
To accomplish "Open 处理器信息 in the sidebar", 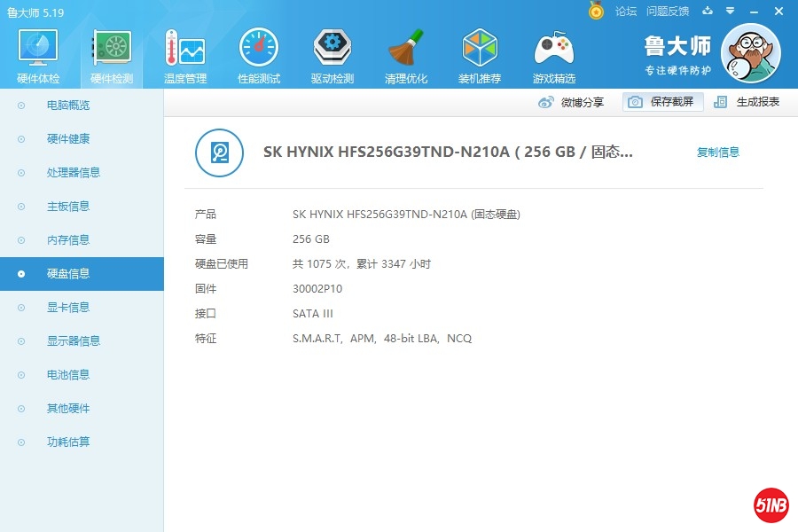I will 74,173.
